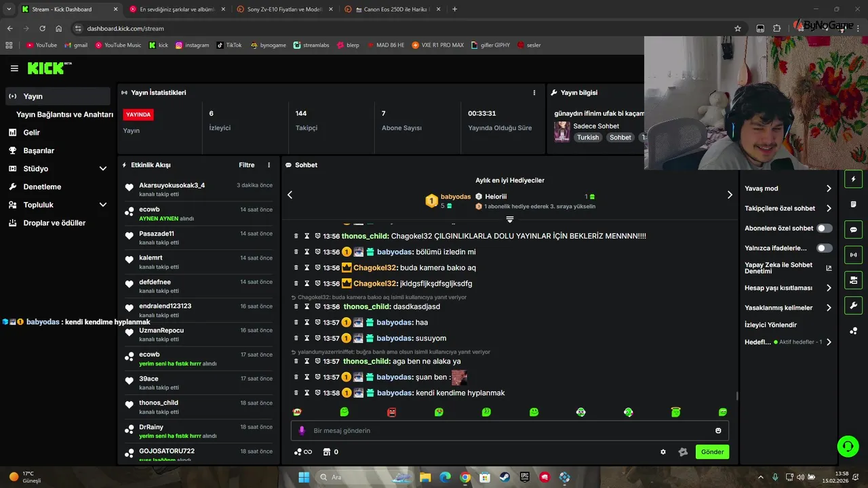
Task: Open chat settings gear icon
Action: (663, 452)
